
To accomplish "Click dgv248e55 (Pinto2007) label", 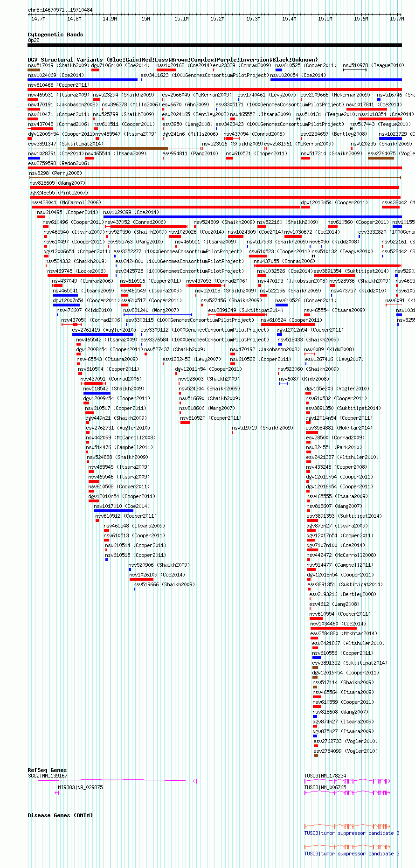I will coord(59,193).
